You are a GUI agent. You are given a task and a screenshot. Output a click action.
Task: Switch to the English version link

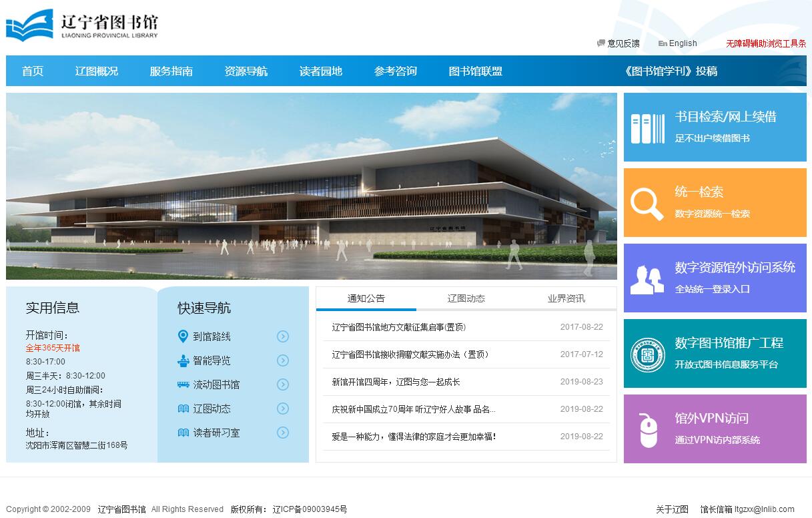click(682, 43)
